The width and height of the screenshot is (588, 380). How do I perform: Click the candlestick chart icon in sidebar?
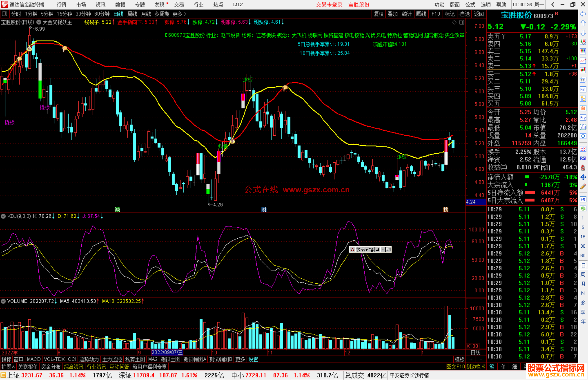click(x=583, y=70)
